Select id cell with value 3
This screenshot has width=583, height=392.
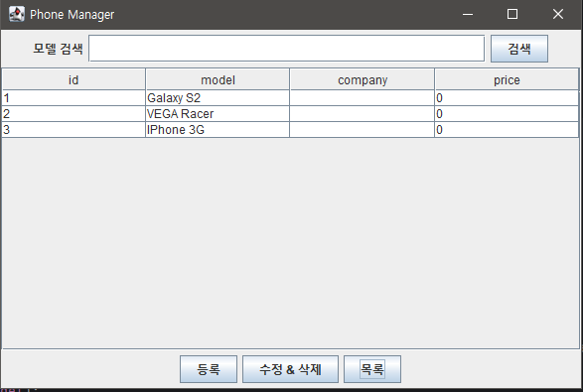point(73,130)
